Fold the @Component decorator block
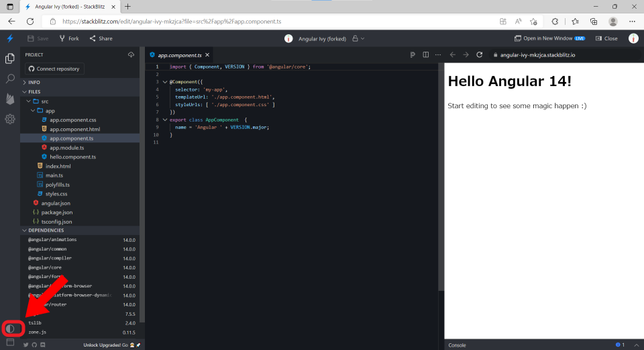This screenshot has height=350, width=644. coord(165,82)
